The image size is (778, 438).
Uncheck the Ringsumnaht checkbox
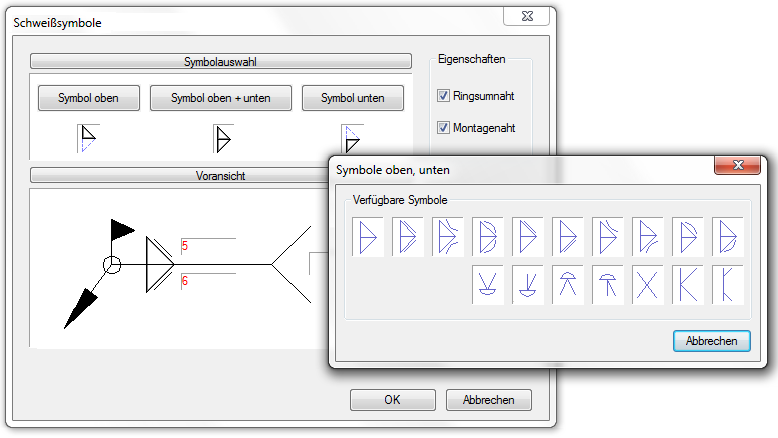tap(444, 97)
